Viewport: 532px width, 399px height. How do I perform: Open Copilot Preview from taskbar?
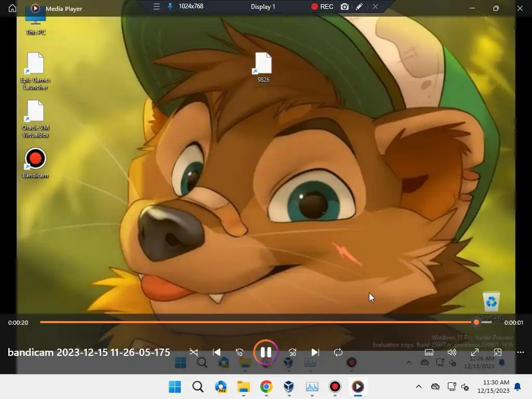coord(220,387)
